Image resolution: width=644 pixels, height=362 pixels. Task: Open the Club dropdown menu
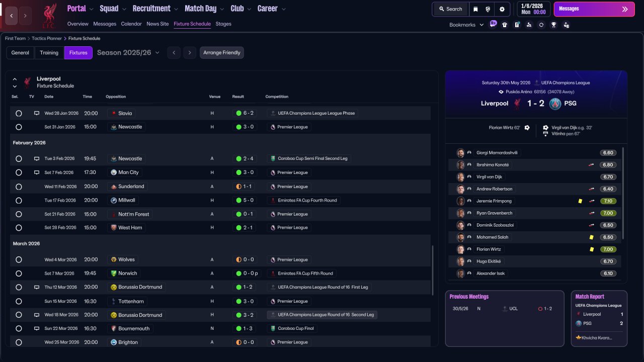tap(241, 9)
